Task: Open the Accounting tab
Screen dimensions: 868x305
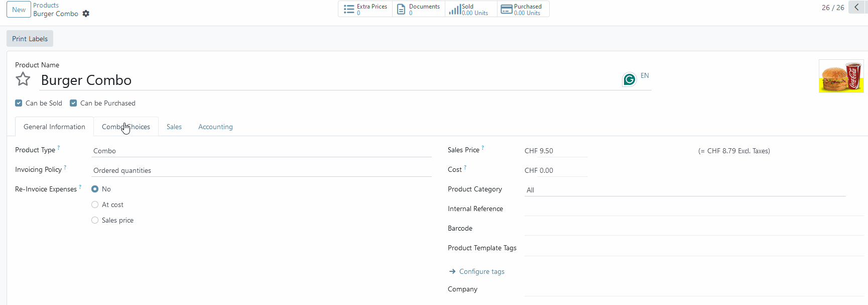Action: pyautogui.click(x=215, y=127)
